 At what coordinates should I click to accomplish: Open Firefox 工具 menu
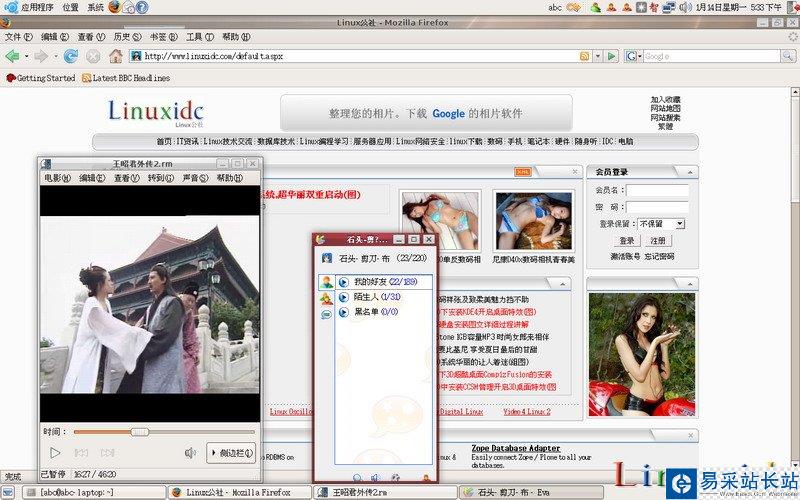pyautogui.click(x=199, y=37)
